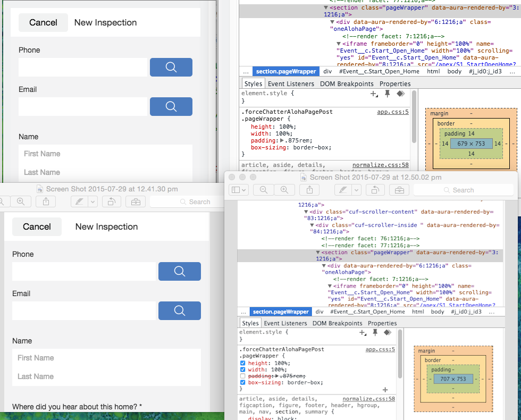Collapse the section.pageWrapper node in the lower DOM tree
This screenshot has width=521, height=420.
coord(318,253)
